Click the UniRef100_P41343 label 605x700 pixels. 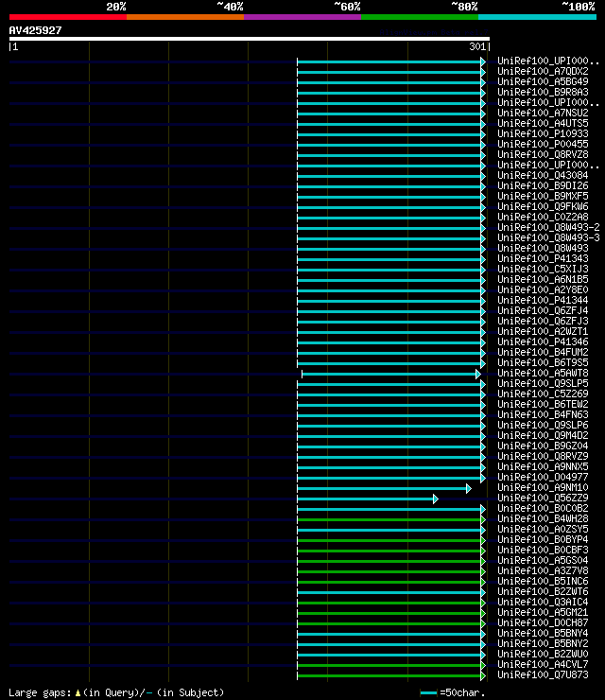[x=543, y=258]
